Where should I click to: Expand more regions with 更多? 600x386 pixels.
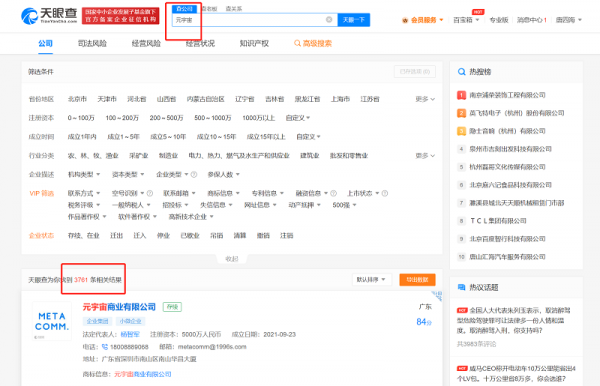[425, 99]
